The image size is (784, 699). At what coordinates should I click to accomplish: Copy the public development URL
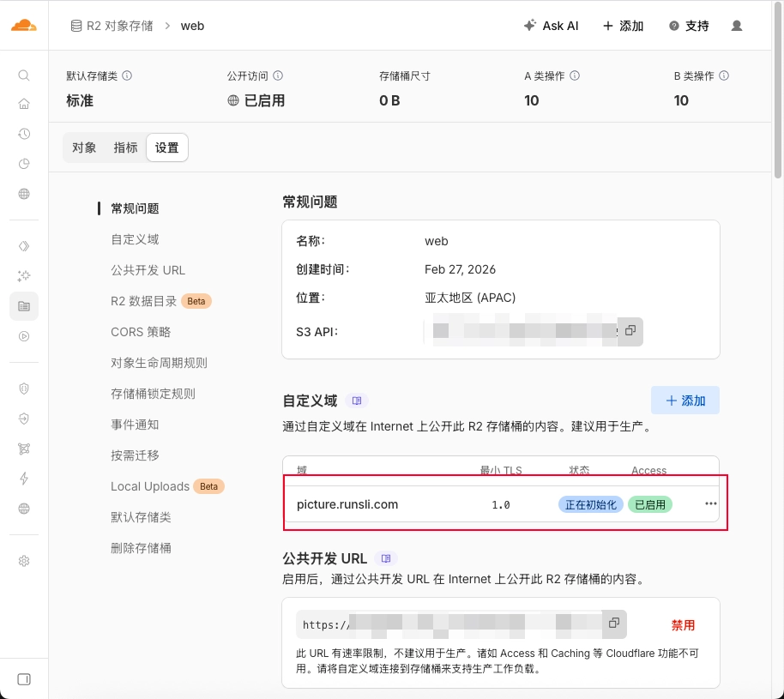tap(614, 624)
